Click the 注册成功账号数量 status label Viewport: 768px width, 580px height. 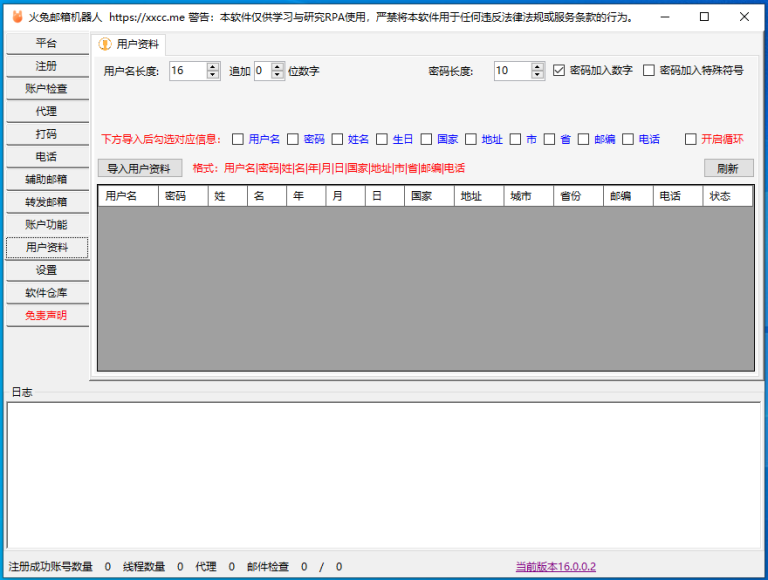click(50, 567)
